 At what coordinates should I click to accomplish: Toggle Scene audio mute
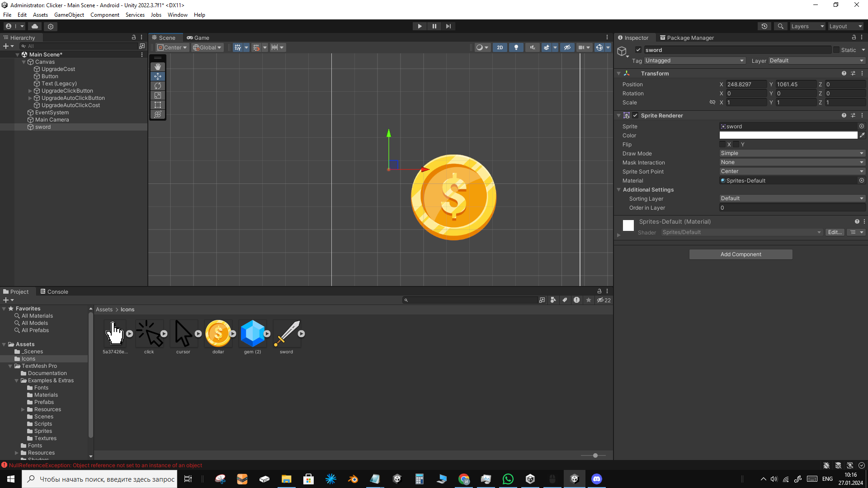[533, 47]
